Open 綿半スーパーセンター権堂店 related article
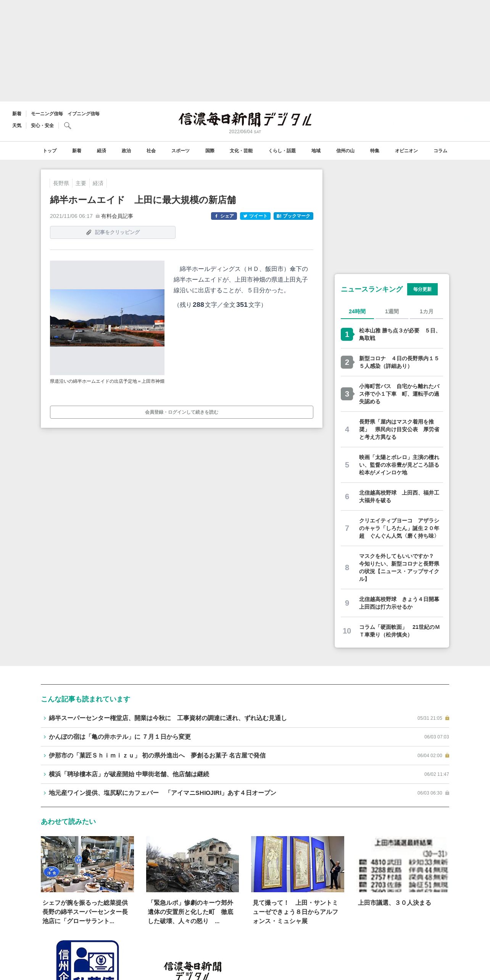 (x=168, y=718)
